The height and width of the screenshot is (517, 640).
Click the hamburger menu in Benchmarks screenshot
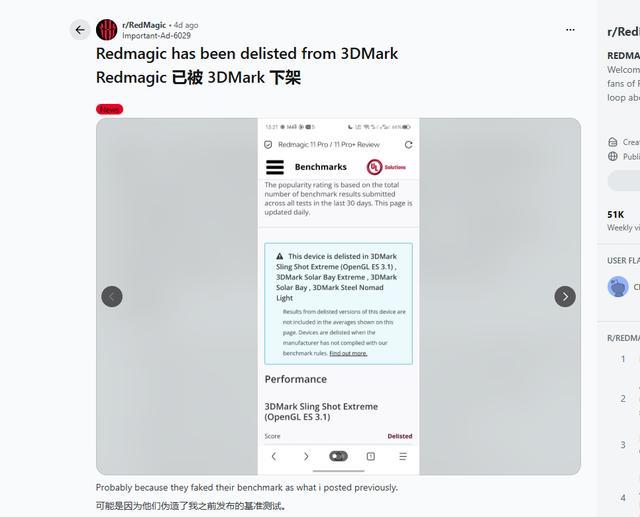275,167
